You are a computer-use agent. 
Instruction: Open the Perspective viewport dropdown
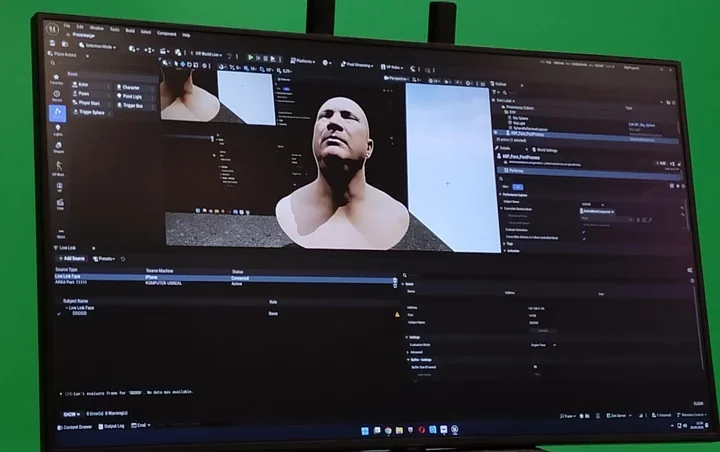(x=396, y=79)
